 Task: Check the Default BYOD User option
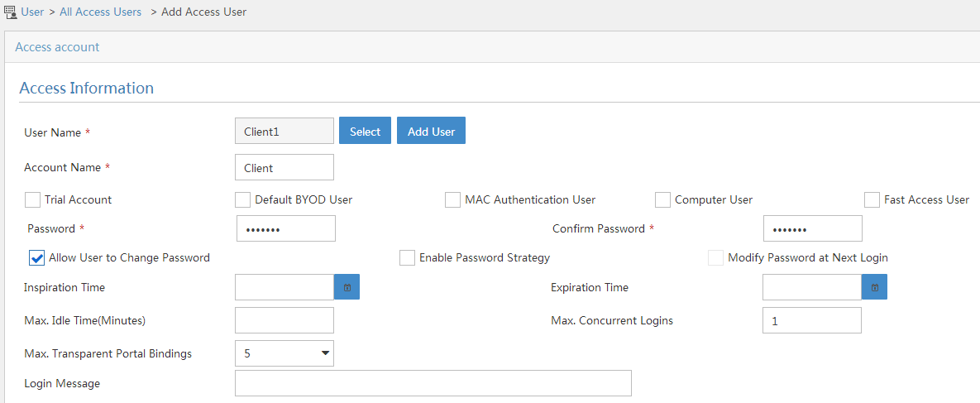click(x=242, y=199)
